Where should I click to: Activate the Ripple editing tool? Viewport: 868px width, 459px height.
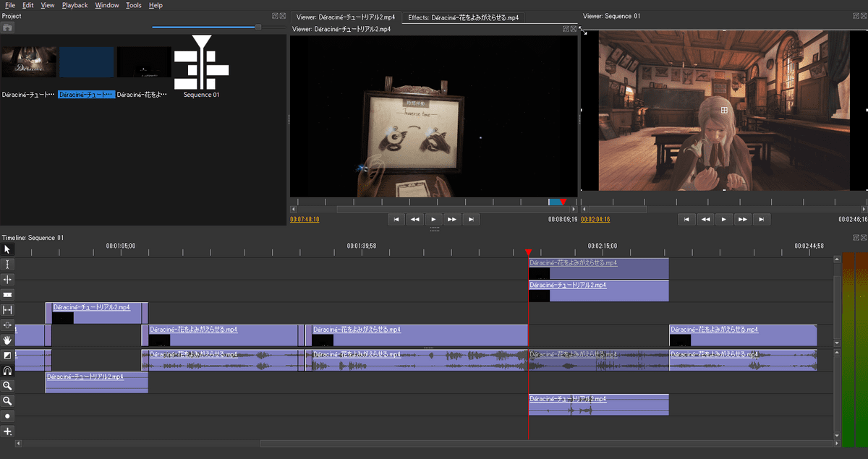(8, 279)
